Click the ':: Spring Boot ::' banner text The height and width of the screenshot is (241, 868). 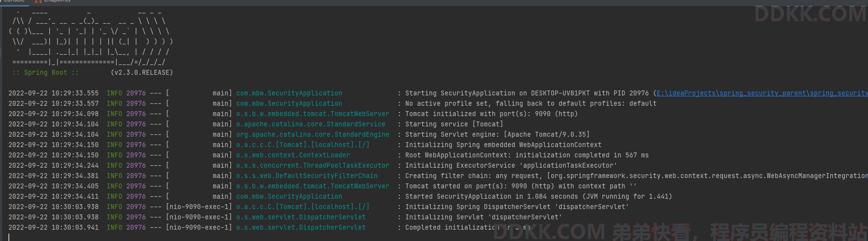click(x=45, y=72)
